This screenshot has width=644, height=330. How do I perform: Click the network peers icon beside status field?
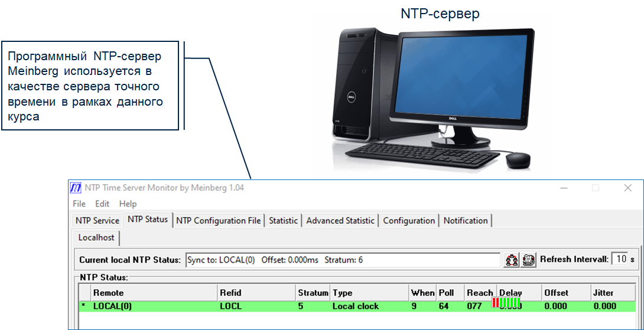[x=512, y=260]
